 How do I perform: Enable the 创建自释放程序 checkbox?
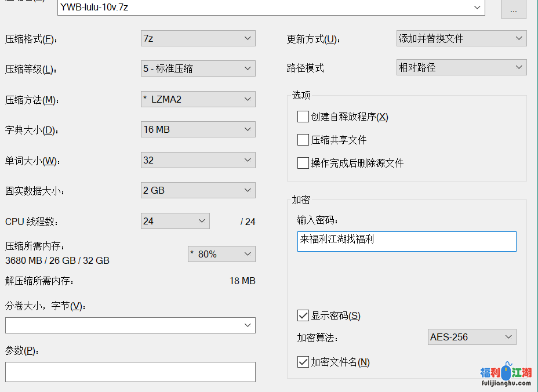[303, 117]
